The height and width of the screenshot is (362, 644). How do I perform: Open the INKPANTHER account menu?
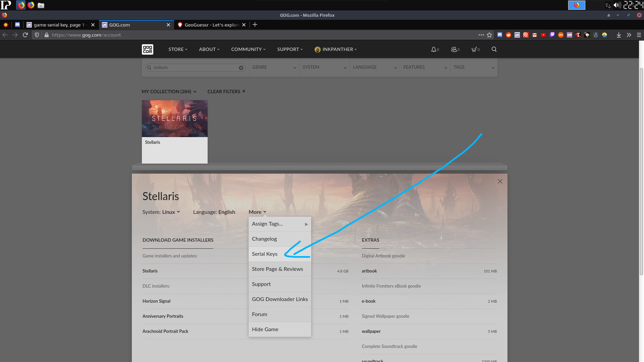(x=336, y=49)
